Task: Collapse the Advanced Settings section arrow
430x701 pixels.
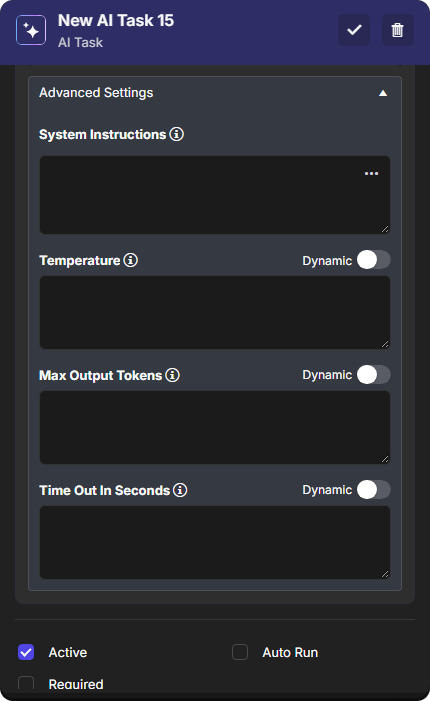Action: tap(383, 93)
